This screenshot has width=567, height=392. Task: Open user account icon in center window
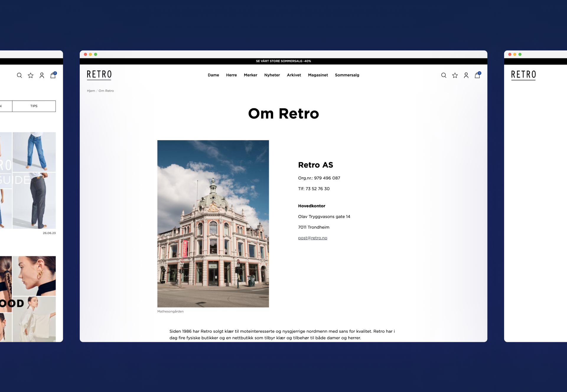(466, 75)
